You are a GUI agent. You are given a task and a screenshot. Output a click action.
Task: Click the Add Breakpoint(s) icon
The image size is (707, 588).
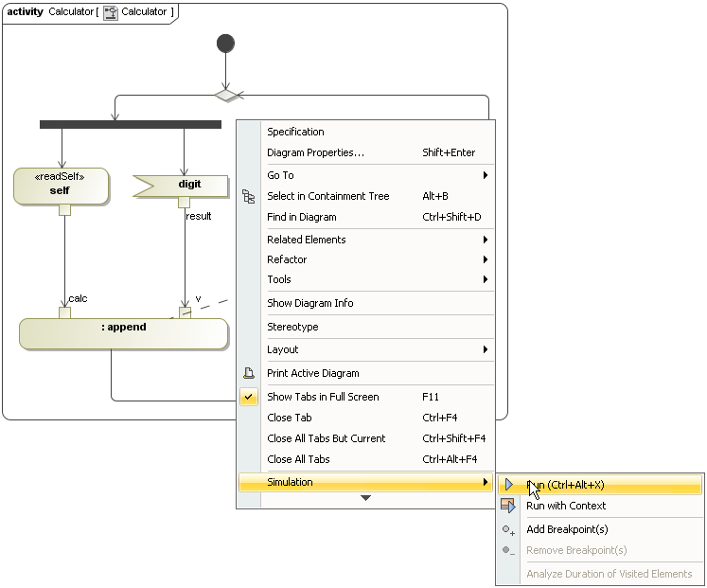pyautogui.click(x=508, y=530)
